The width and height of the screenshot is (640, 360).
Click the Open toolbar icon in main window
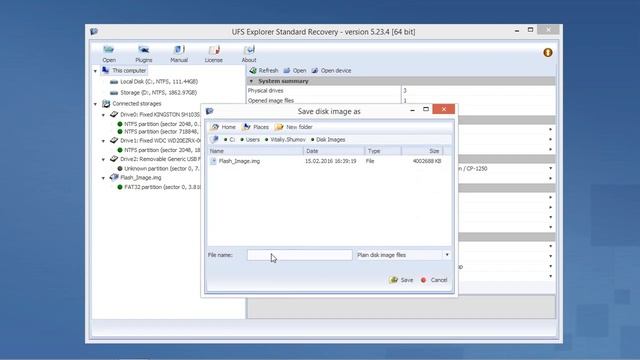109,54
